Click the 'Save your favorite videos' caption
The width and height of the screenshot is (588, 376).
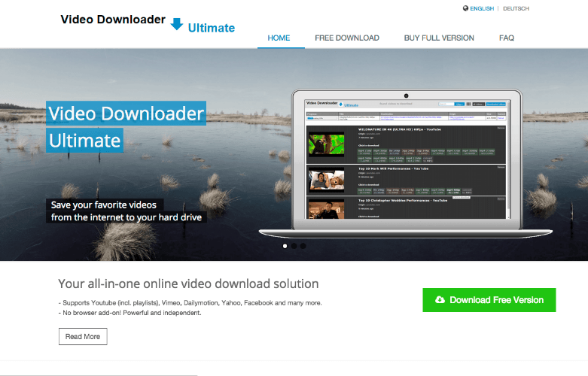click(x=104, y=205)
